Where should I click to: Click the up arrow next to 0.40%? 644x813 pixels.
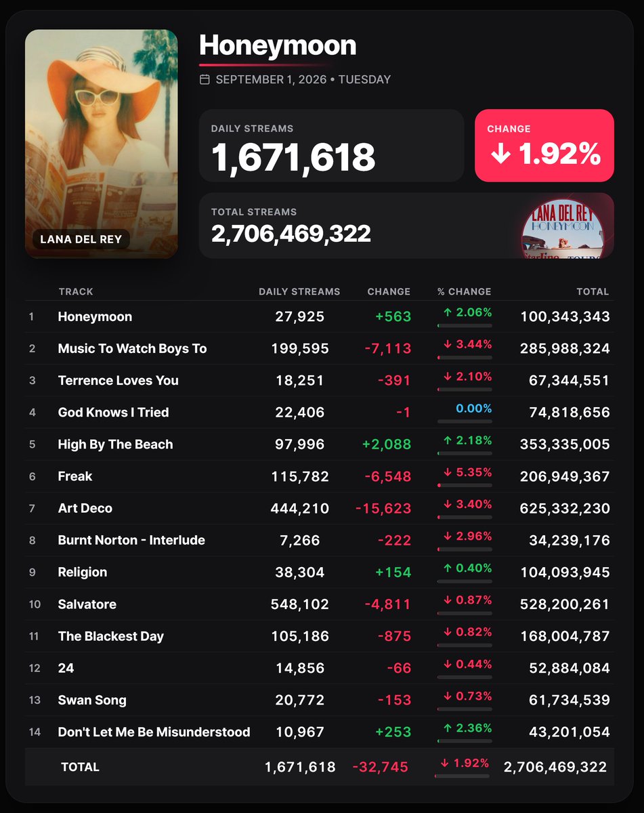pos(446,568)
